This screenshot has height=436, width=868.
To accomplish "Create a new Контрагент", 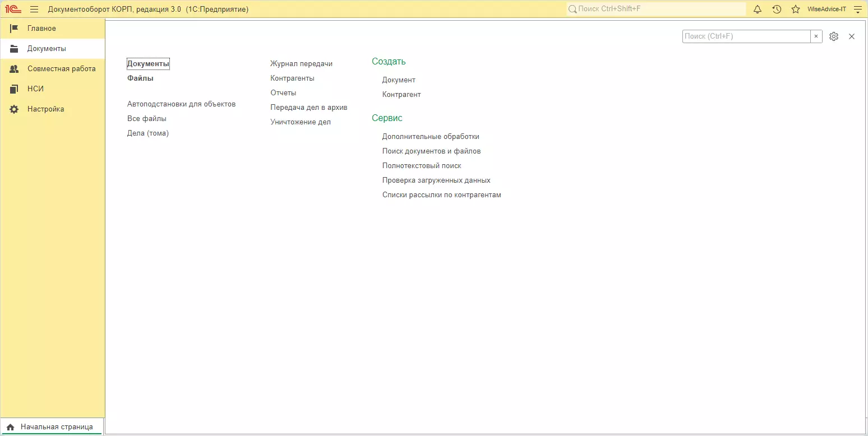I will coord(401,95).
